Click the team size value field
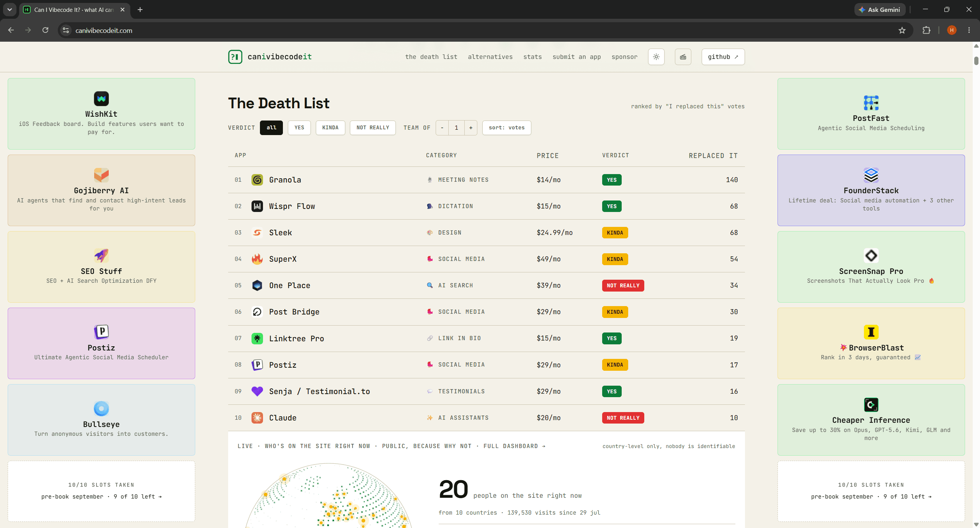This screenshot has width=980, height=528. tap(456, 127)
